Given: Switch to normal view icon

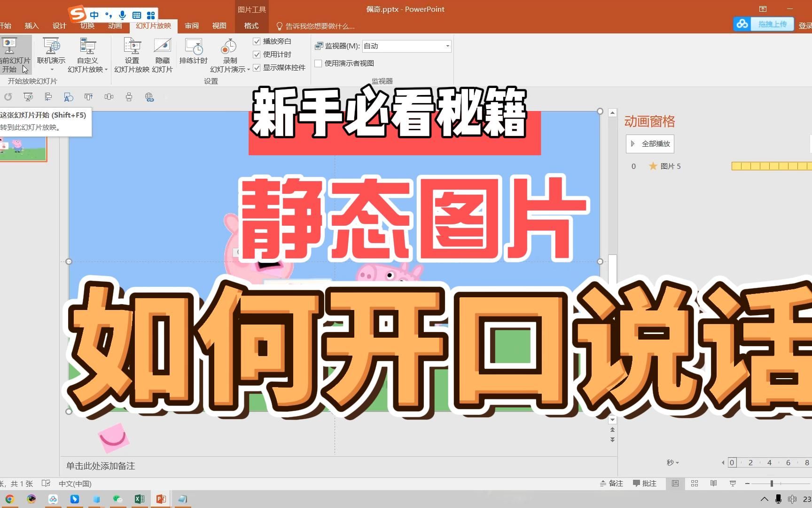Looking at the screenshot, I should 675,484.
